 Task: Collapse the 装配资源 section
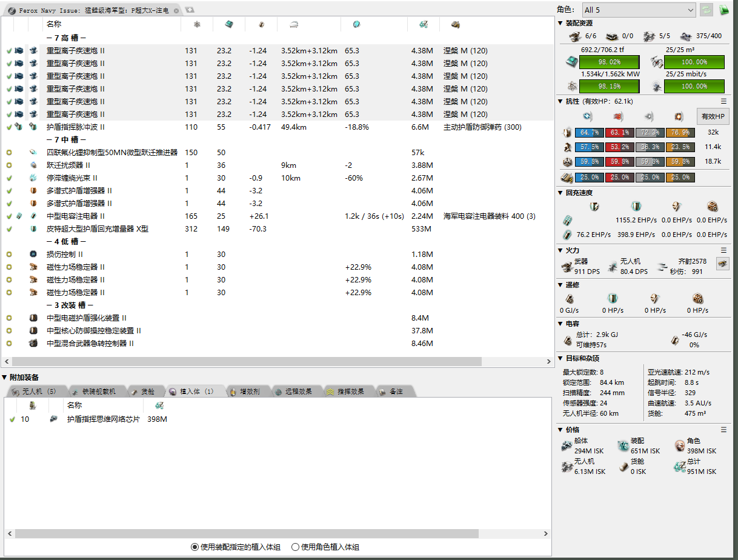(x=560, y=23)
